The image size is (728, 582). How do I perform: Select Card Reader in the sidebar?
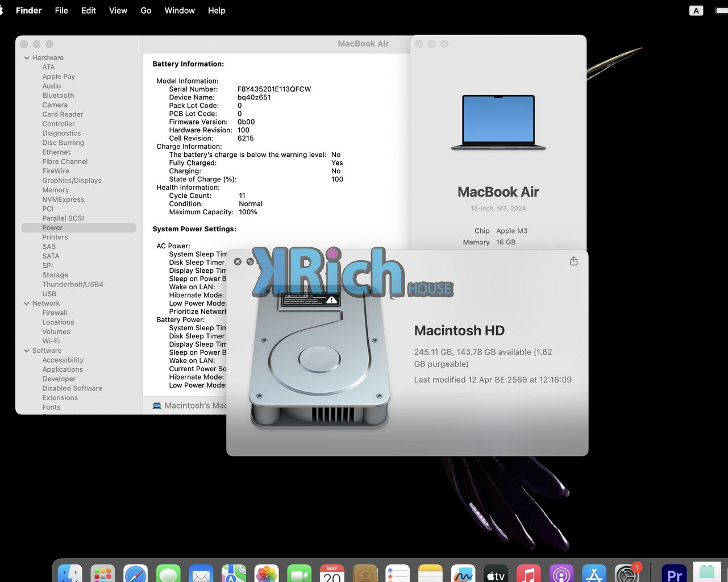point(63,114)
